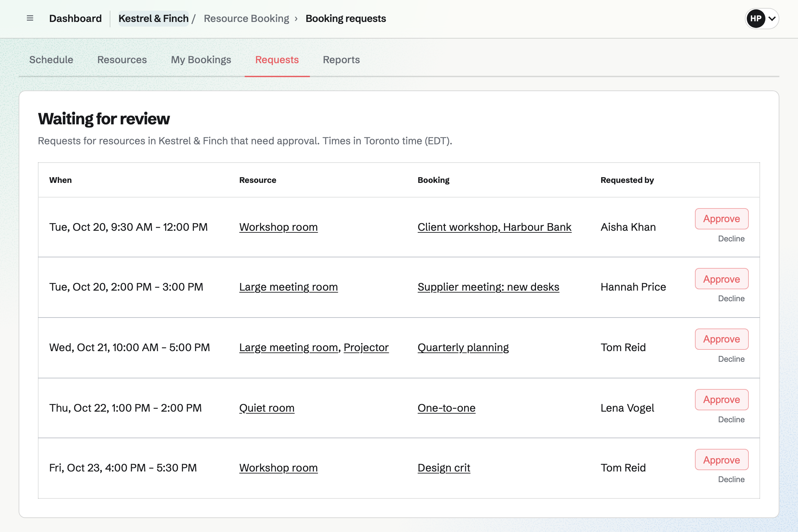Click the Waiting for review heading
The width and height of the screenshot is (798, 532).
tap(104, 119)
